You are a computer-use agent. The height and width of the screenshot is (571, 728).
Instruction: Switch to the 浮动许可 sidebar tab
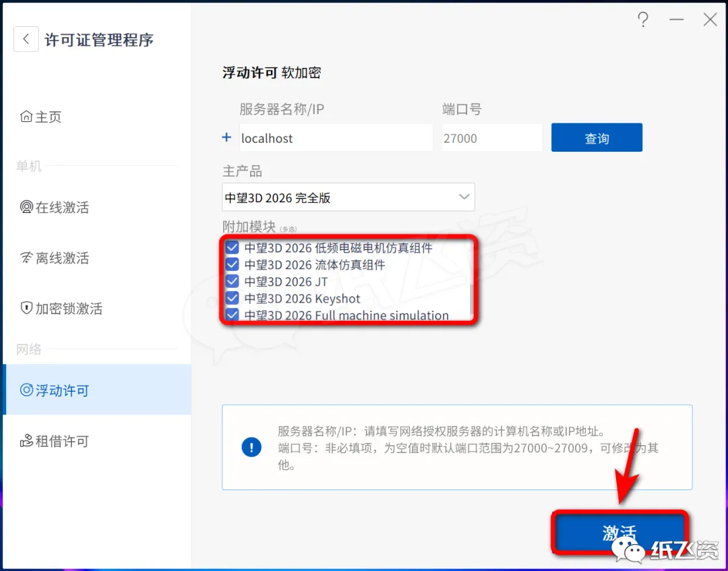[97, 390]
